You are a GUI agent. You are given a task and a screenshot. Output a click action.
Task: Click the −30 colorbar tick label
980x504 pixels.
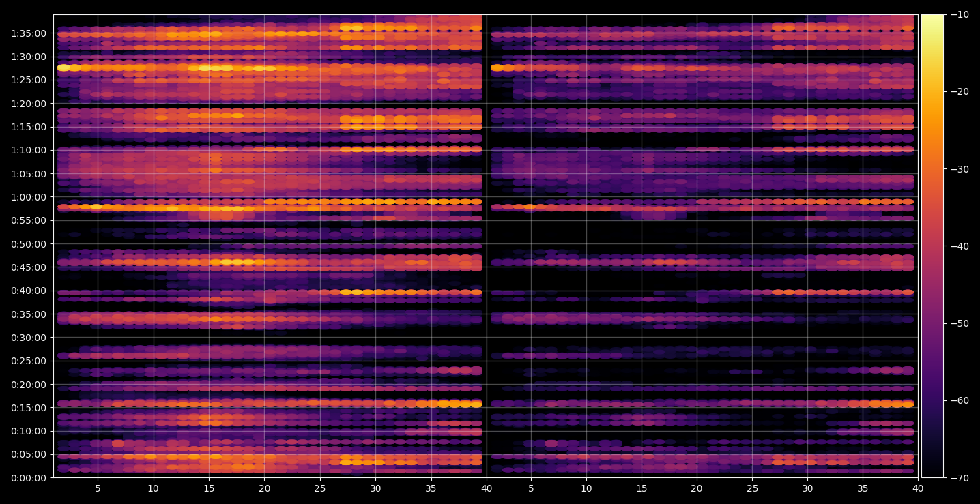tap(959, 169)
